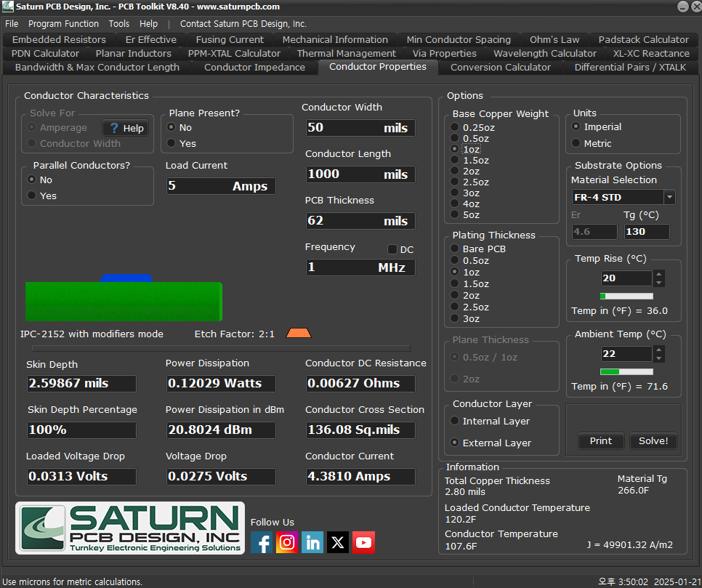Image resolution: width=702 pixels, height=588 pixels.
Task: Increase Ambient Temp with up arrow
Action: pyautogui.click(x=658, y=350)
